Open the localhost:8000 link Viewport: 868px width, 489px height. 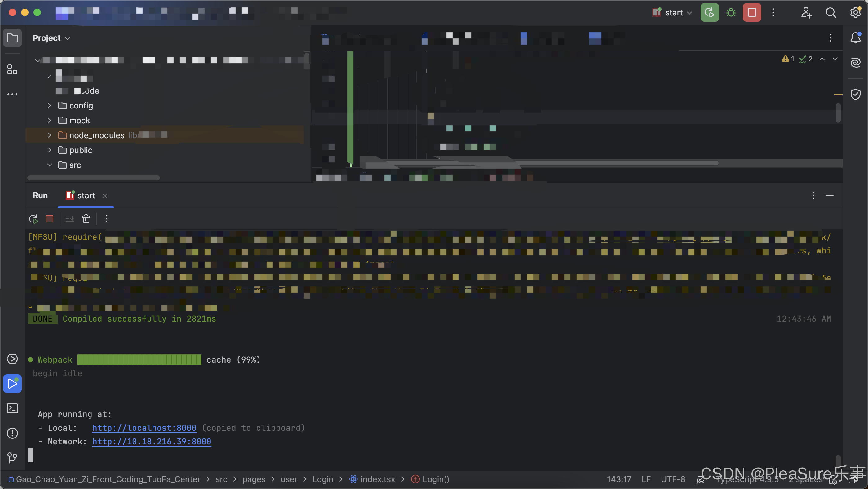144,428
